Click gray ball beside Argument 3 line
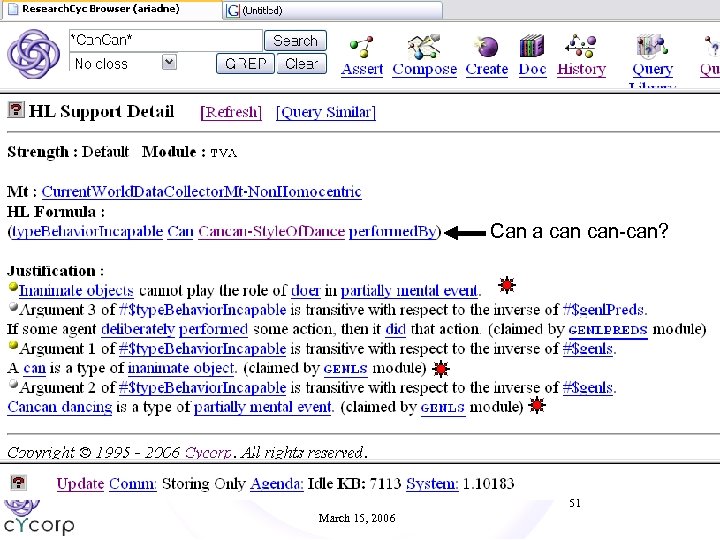 (x=13, y=307)
